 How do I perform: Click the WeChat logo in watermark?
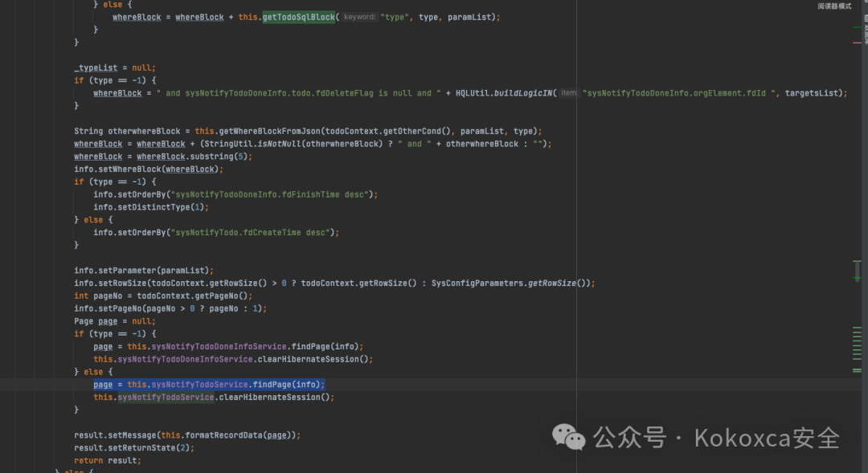click(x=568, y=438)
